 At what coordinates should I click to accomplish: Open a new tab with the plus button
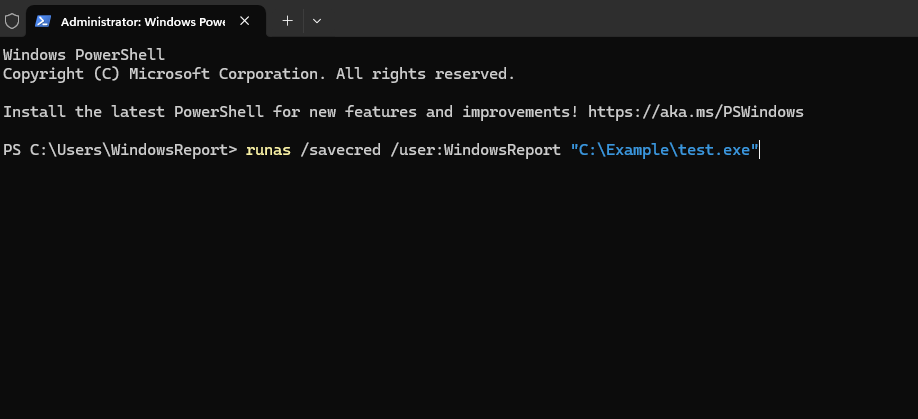[287, 21]
